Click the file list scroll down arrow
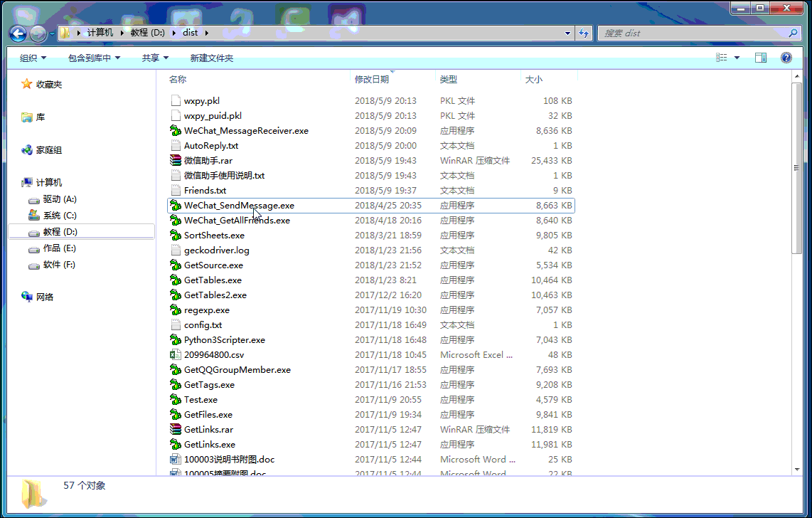The width and height of the screenshot is (812, 518). pos(797,470)
